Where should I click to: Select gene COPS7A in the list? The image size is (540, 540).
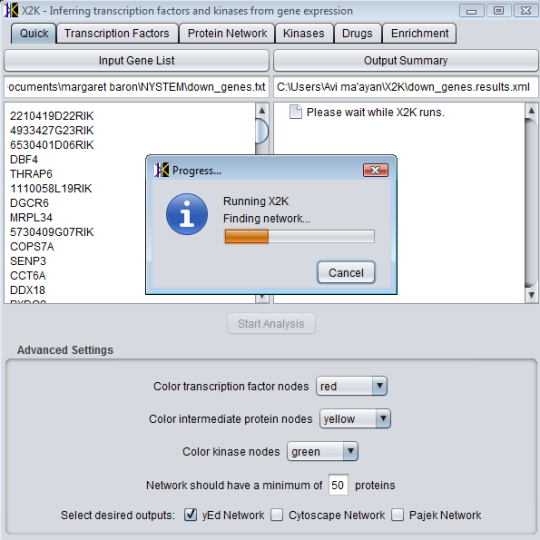coord(32,247)
